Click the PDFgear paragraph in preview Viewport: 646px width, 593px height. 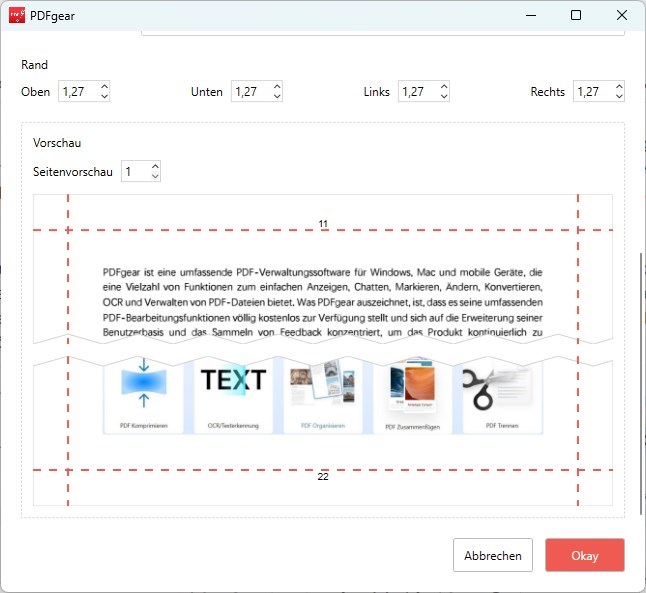pos(323,302)
